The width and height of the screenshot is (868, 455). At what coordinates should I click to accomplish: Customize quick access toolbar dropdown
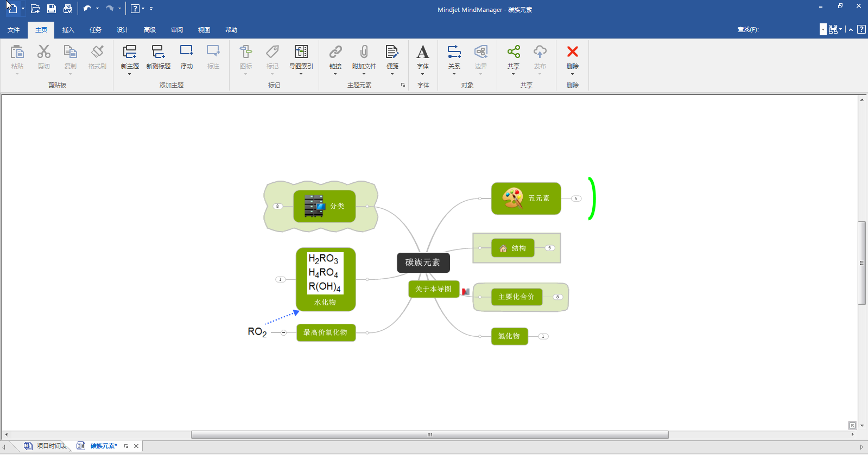tap(151, 9)
